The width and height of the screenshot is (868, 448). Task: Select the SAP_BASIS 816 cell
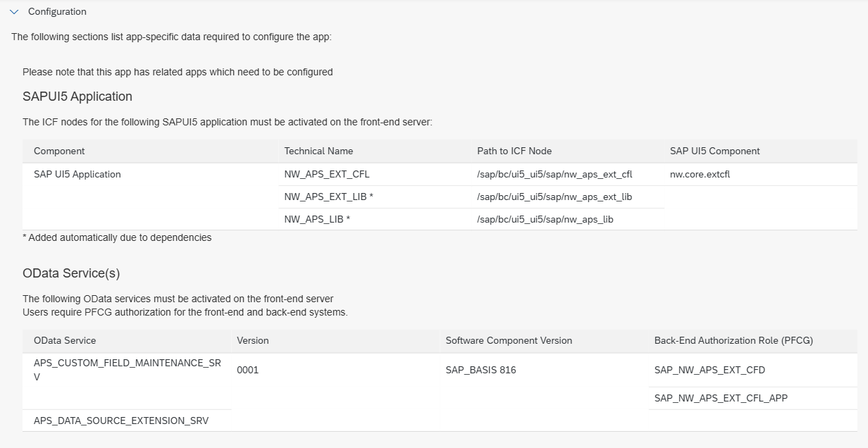(480, 370)
